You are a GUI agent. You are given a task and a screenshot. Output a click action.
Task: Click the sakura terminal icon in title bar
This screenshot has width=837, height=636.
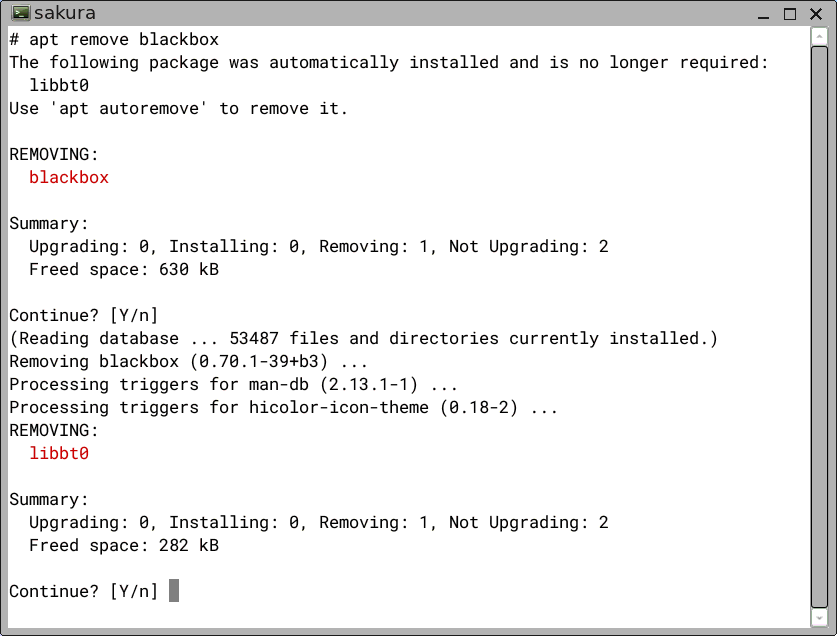[x=21, y=12]
